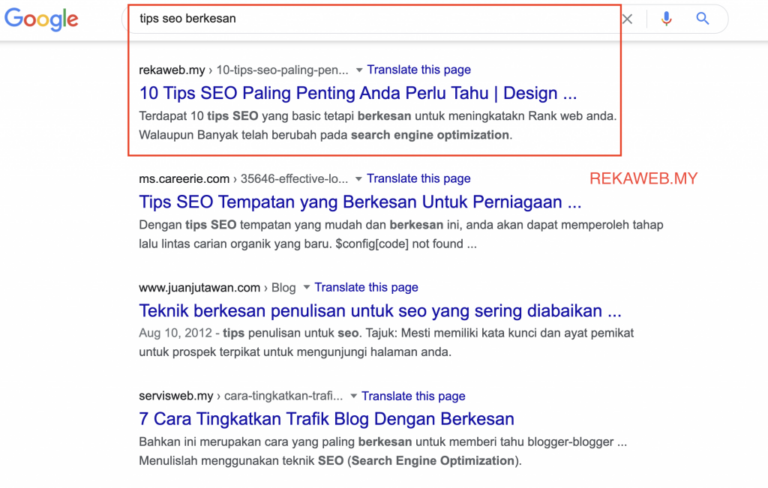Expand dropdown arrow next to www.juanjutawan.com Blog

[307, 287]
